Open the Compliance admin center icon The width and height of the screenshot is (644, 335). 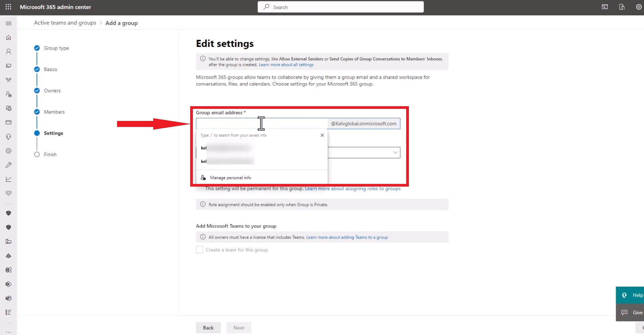coord(9,227)
